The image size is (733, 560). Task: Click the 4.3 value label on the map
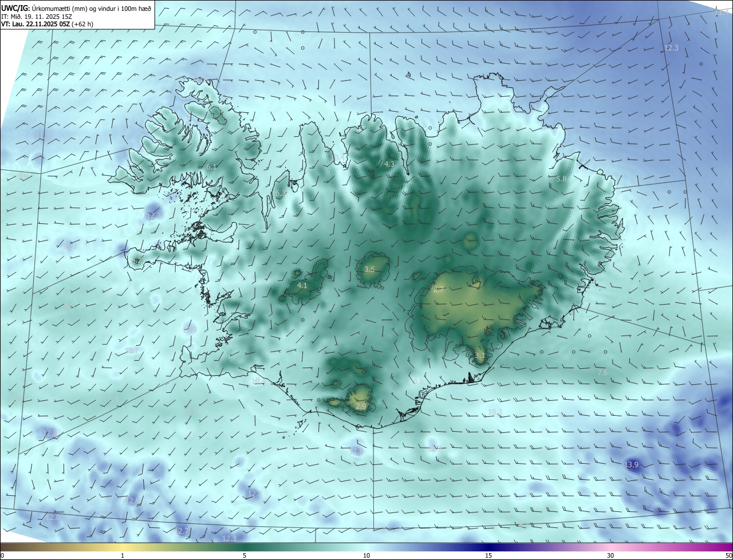click(x=389, y=164)
